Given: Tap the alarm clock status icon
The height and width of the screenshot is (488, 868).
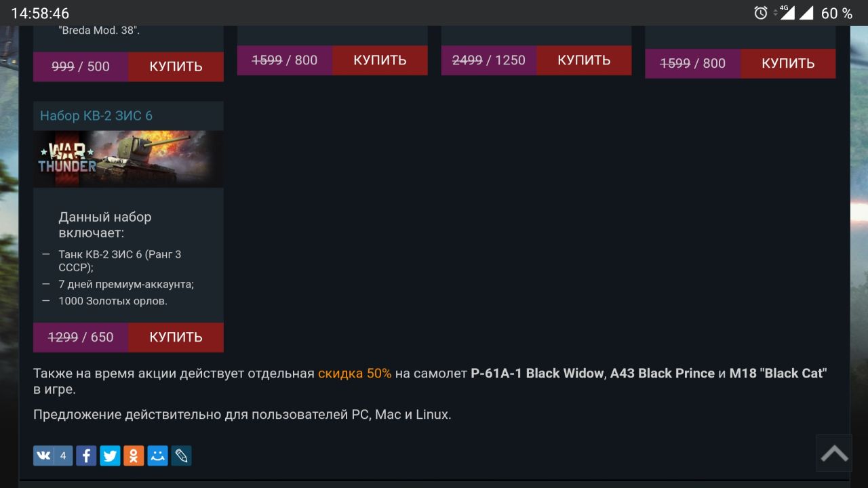Looking at the screenshot, I should tap(761, 13).
